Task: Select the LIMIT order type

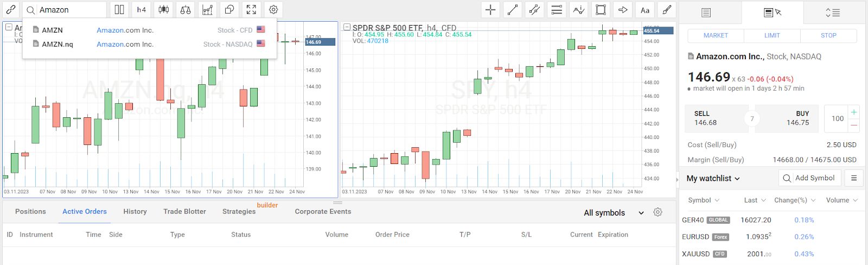Action: pos(772,35)
